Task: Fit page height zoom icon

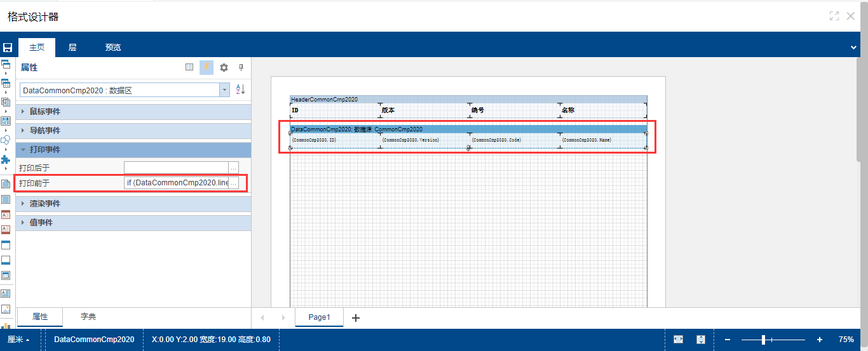Action: (700, 340)
